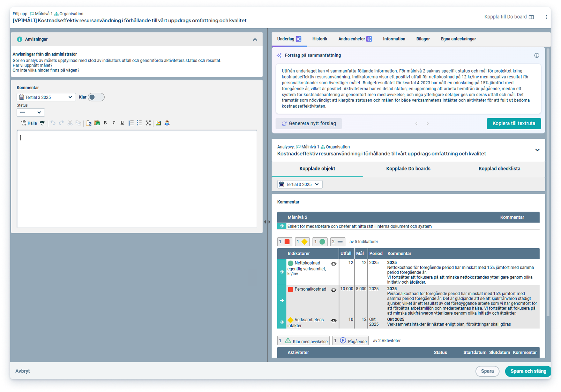The height and width of the screenshot is (392, 561).
Task: Filter by red status indicators
Action: click(x=285, y=242)
